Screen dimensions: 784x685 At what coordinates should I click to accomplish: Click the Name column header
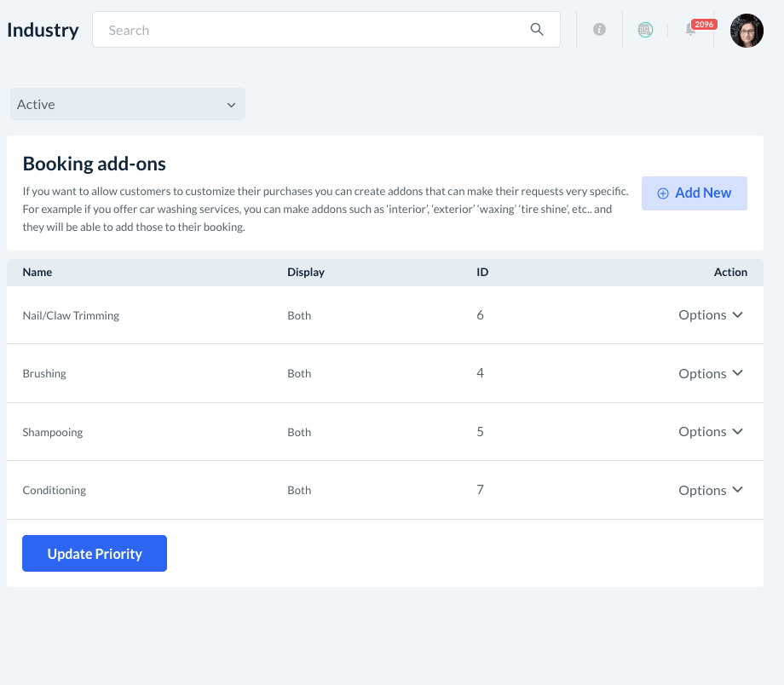(37, 273)
